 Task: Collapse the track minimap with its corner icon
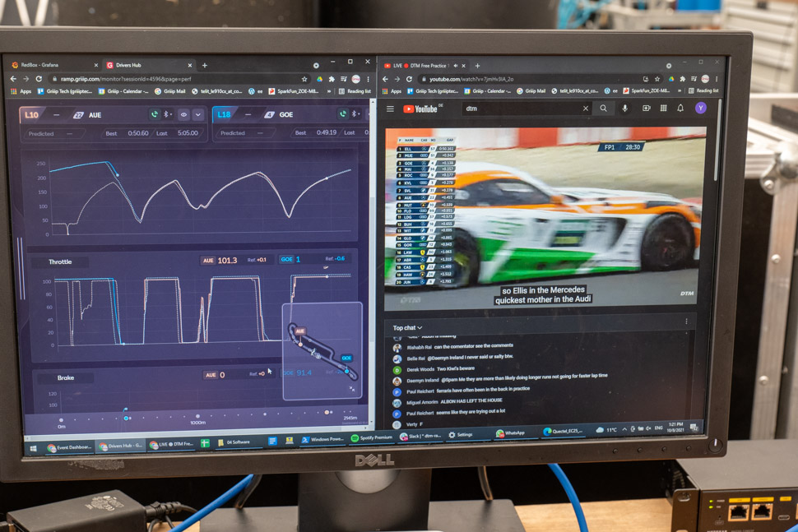pyautogui.click(x=351, y=389)
